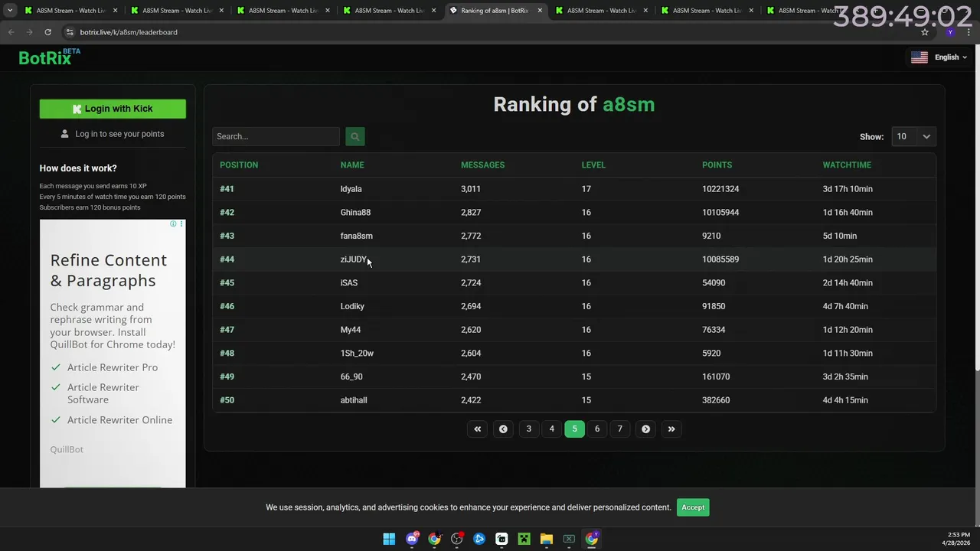Select leaderboard page 7
Screen dimensions: 980x551
[620, 429]
